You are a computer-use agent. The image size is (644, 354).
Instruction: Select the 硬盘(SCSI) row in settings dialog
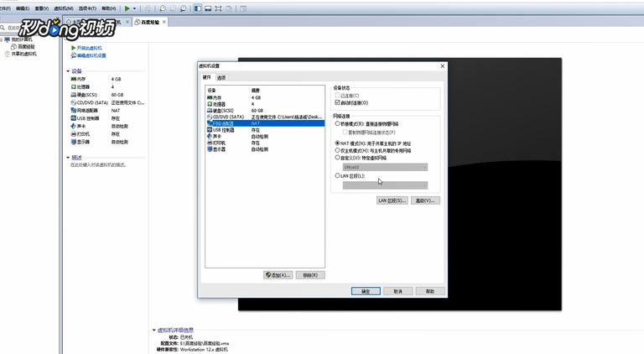pyautogui.click(x=265, y=111)
